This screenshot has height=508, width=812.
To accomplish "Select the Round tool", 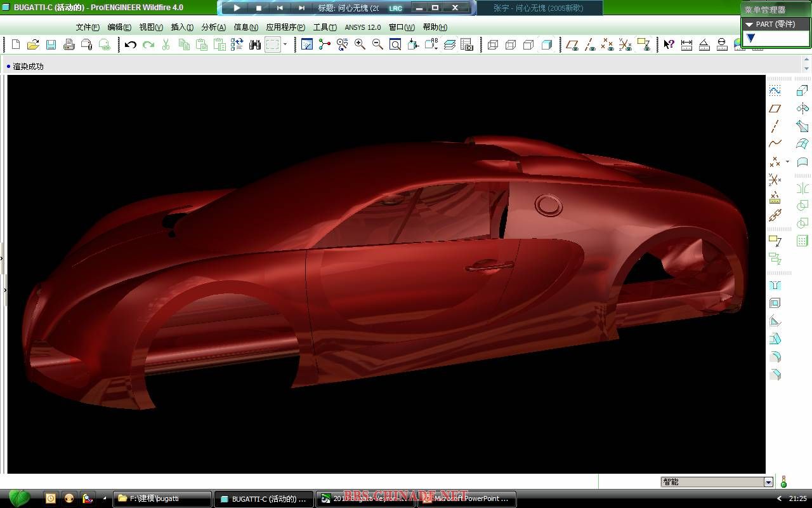I will coord(775,357).
